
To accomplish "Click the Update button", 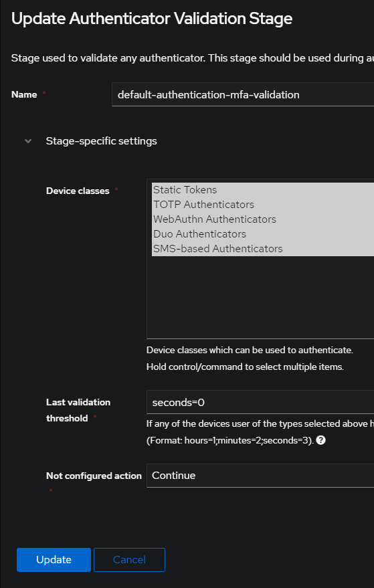I will pos(54,560).
